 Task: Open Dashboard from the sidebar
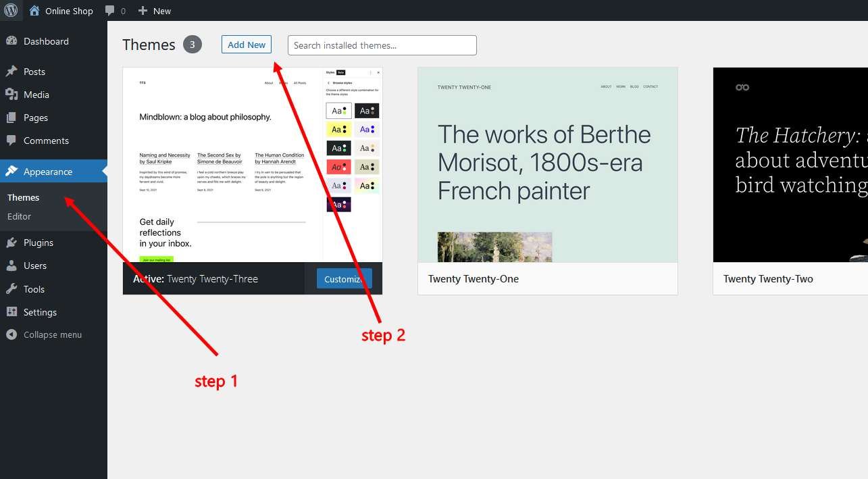pos(46,41)
